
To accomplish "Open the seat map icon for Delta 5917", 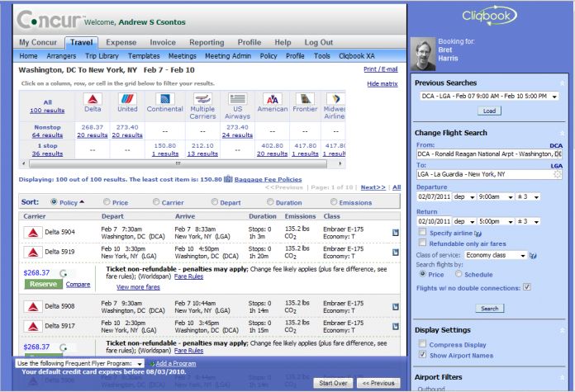I will [x=395, y=326].
